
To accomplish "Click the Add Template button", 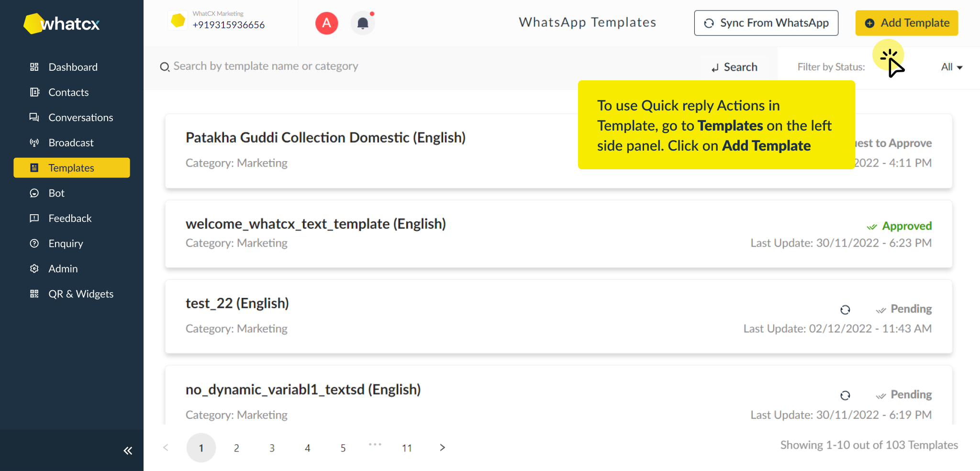I will 906,23.
